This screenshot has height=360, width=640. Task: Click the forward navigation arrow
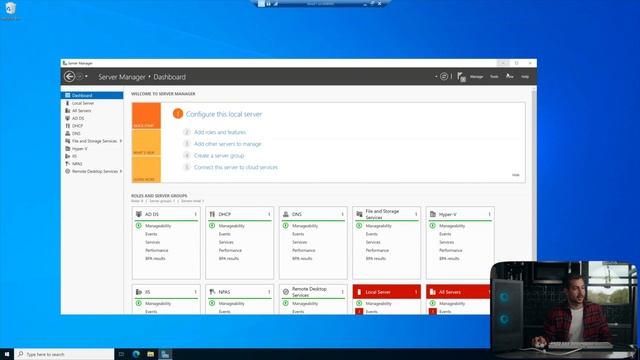(80, 76)
